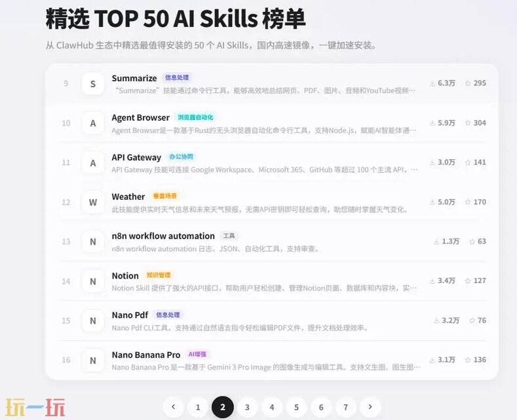Click the API Gateway letter avatar
Screen dimensions: 517x420
click(93, 163)
